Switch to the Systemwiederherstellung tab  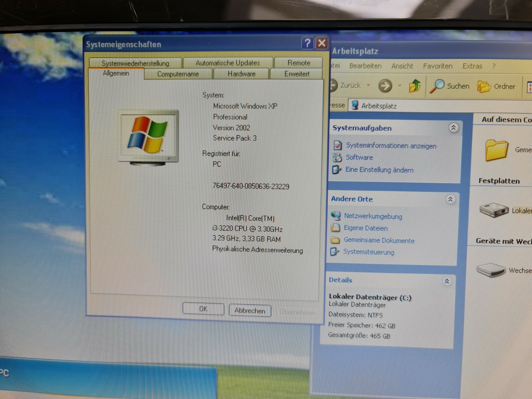135,63
